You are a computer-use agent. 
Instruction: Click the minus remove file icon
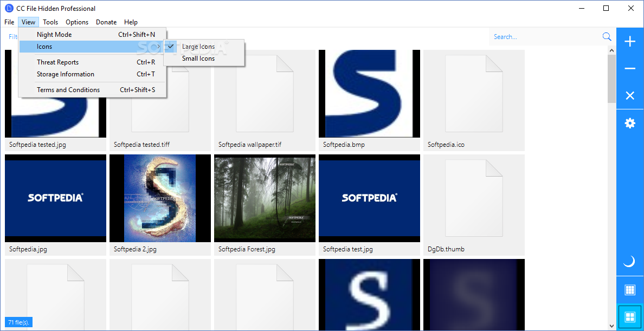tap(629, 69)
